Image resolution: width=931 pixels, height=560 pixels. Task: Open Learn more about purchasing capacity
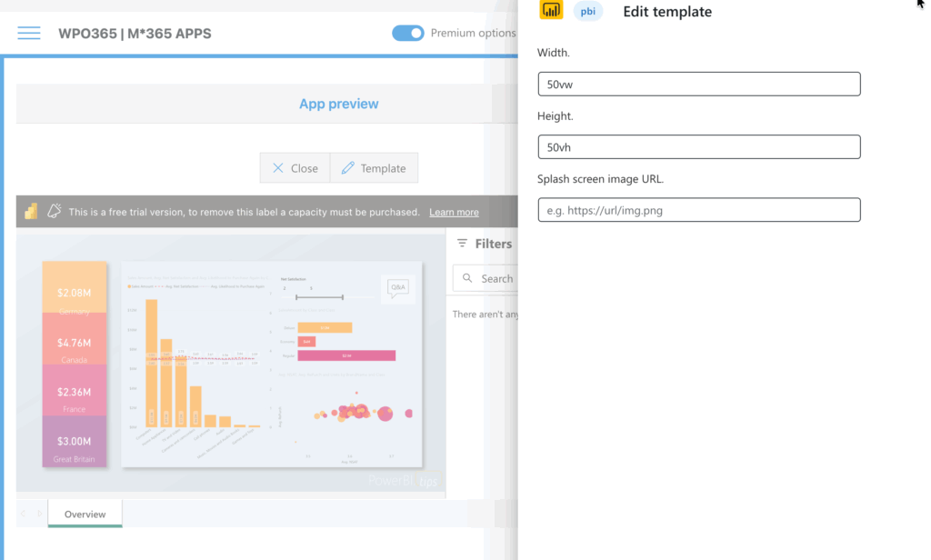click(453, 212)
